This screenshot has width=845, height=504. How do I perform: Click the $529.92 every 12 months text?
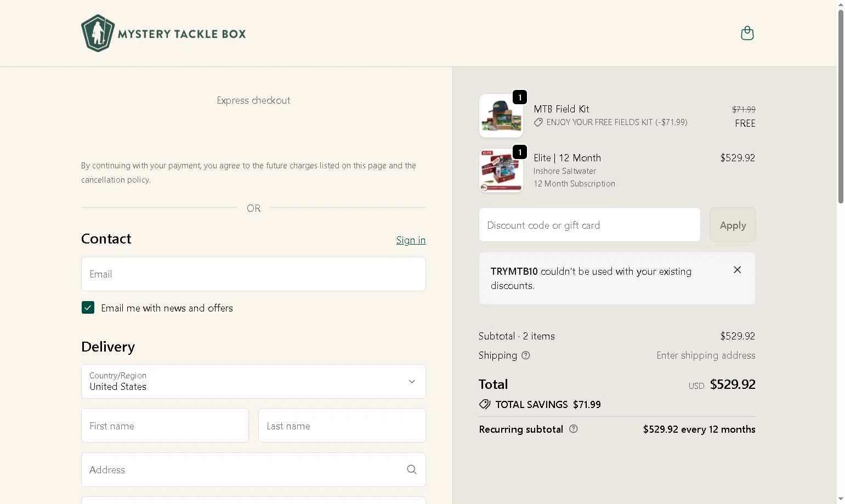coord(699,429)
